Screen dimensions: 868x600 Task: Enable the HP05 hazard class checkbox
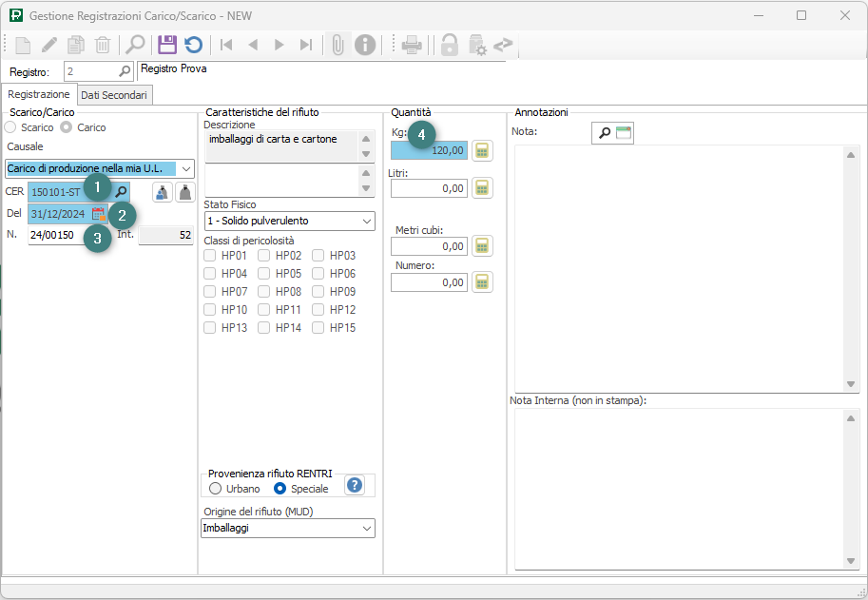[264, 274]
